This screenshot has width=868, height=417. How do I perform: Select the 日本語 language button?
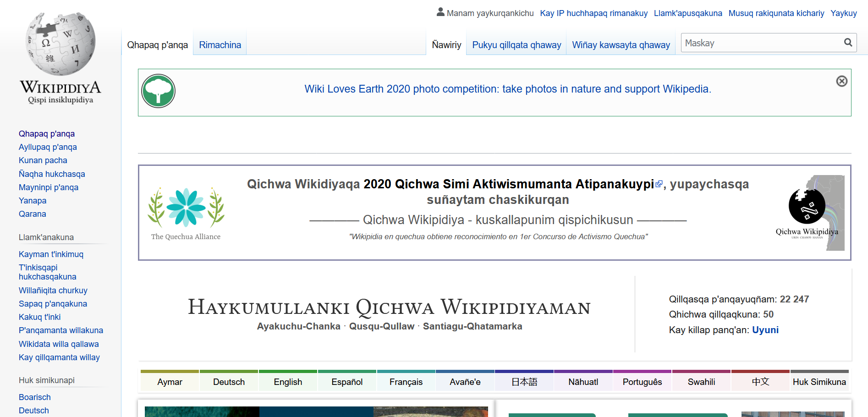[x=524, y=381]
